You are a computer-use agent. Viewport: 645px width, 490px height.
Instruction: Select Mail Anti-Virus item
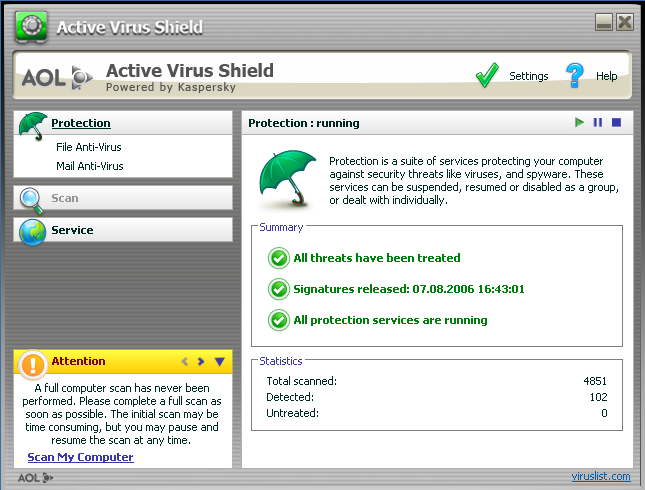[x=90, y=166]
